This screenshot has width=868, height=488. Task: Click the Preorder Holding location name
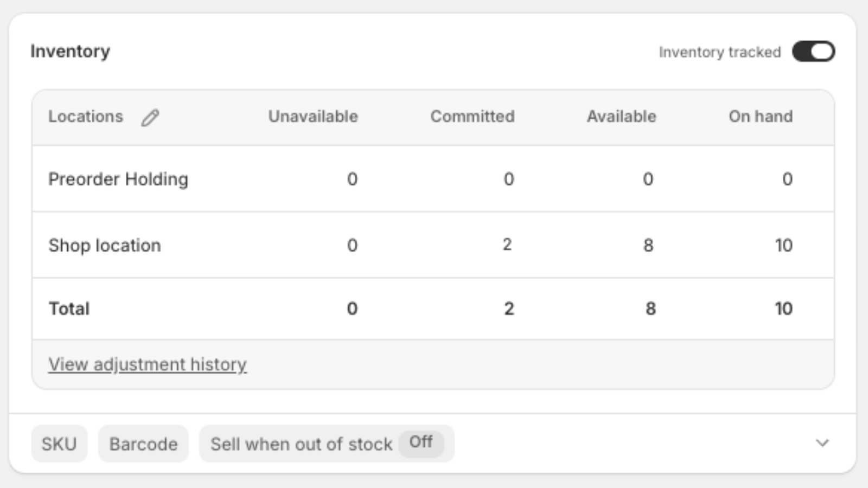click(118, 179)
